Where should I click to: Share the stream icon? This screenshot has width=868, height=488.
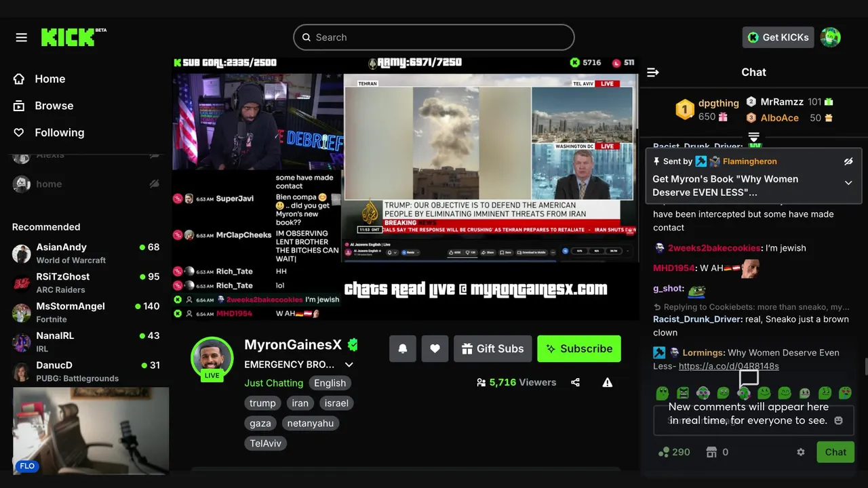[575, 382]
